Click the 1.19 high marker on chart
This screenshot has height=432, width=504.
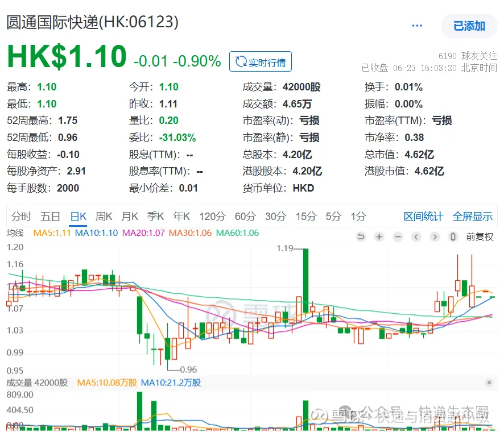coord(285,248)
